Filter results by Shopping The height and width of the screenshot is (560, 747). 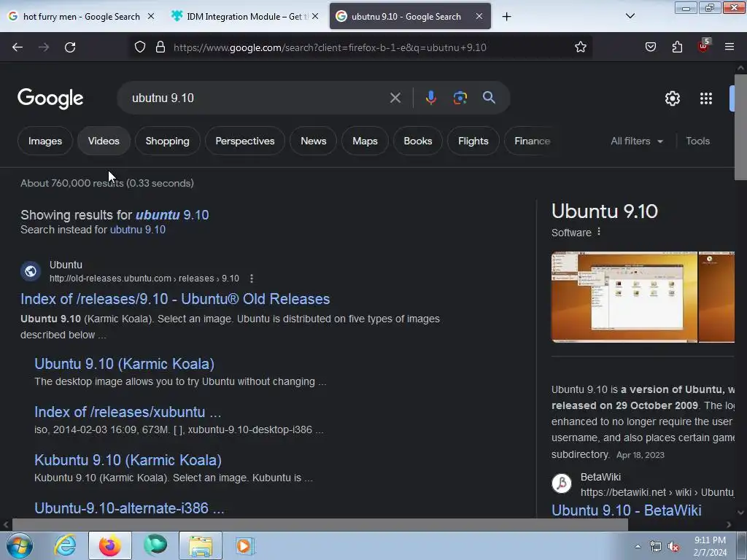167,141
